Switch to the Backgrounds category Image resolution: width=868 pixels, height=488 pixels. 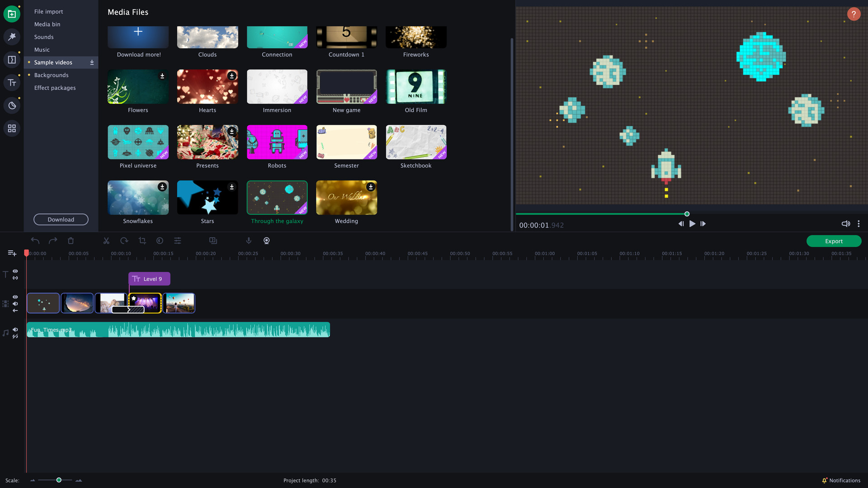51,75
